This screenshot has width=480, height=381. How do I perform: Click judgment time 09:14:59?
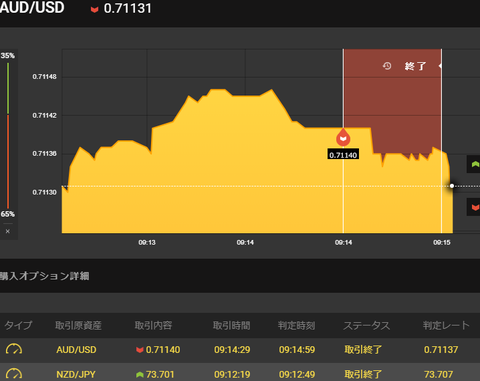[297, 350]
